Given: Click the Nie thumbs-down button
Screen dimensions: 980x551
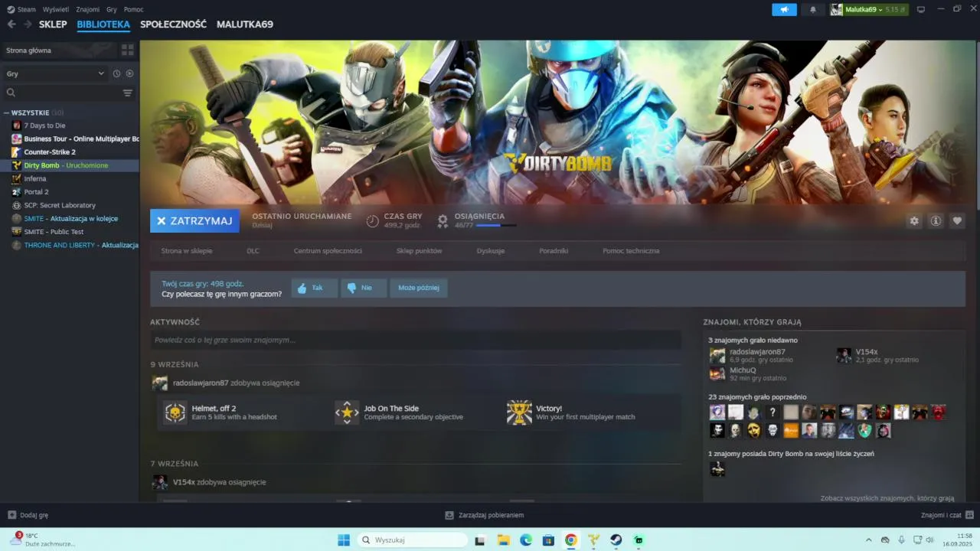Looking at the screenshot, I should point(364,288).
